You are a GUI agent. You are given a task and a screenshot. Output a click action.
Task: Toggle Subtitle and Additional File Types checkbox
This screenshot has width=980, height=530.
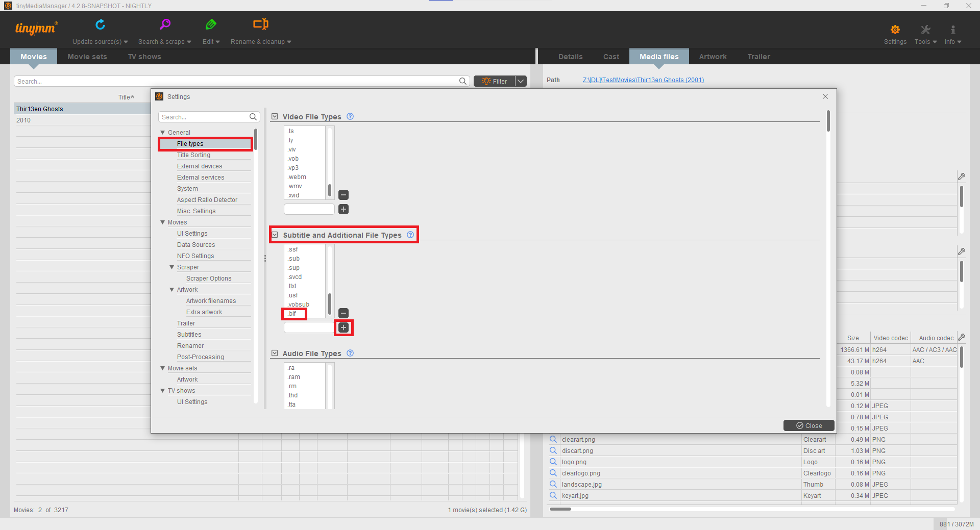click(275, 235)
